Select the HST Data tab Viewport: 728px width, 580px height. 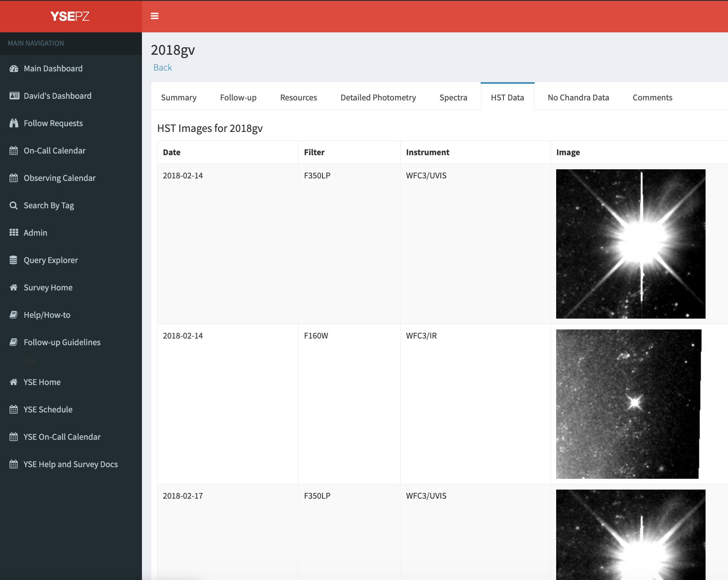(507, 97)
